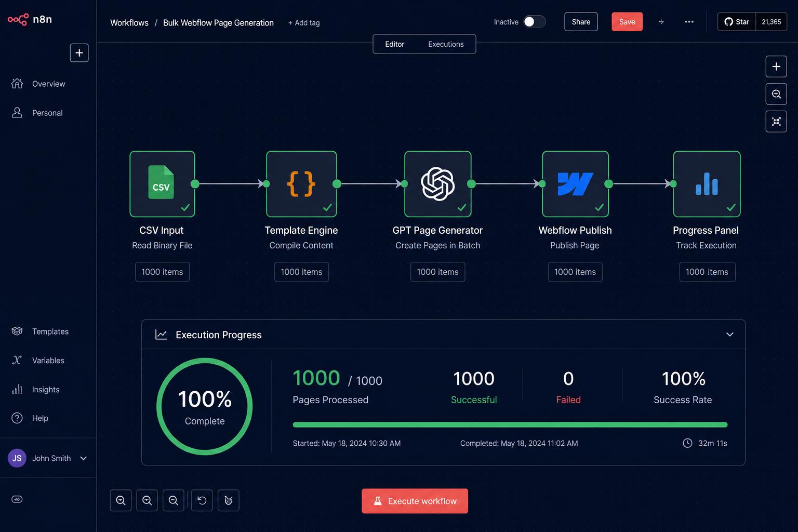Select the Progress Panel chart node
The height and width of the screenshot is (532, 798).
[x=707, y=184]
